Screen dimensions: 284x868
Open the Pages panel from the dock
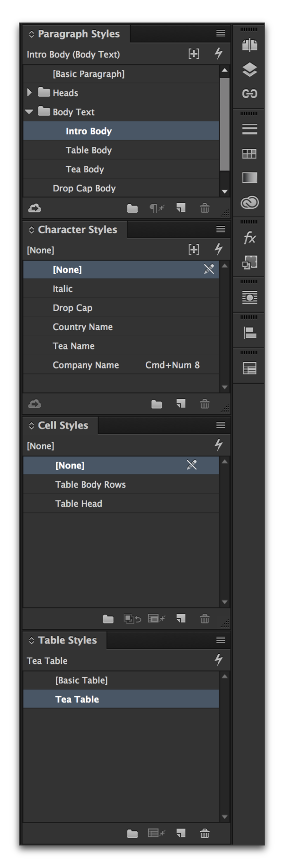click(249, 45)
